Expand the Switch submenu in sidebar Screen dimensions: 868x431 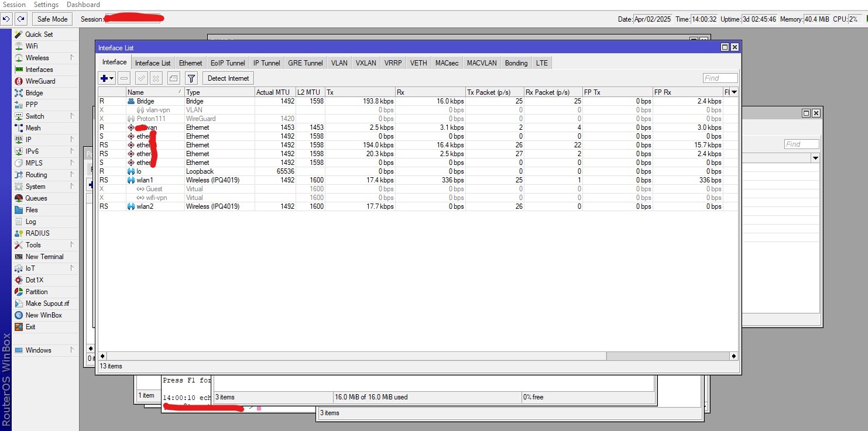[x=71, y=116]
